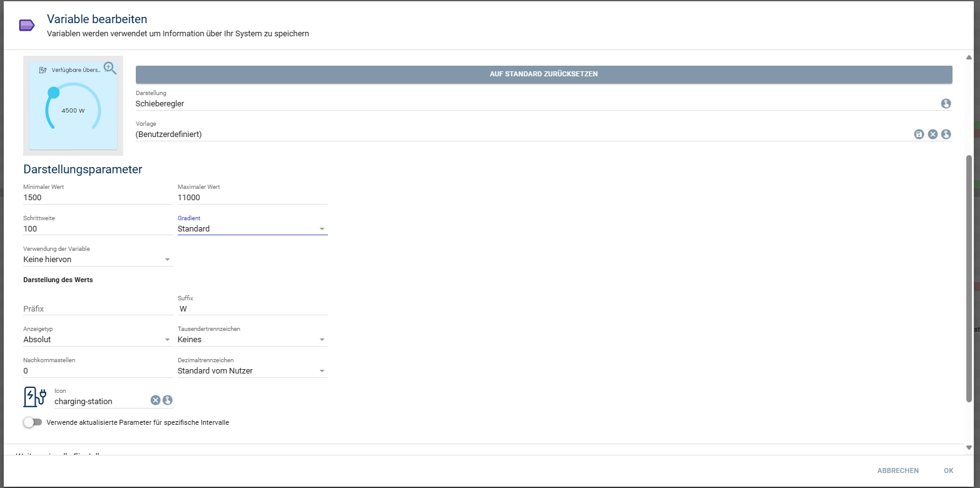Click the select icon in Vorlage field
This screenshot has width=980, height=488.
[x=946, y=135]
